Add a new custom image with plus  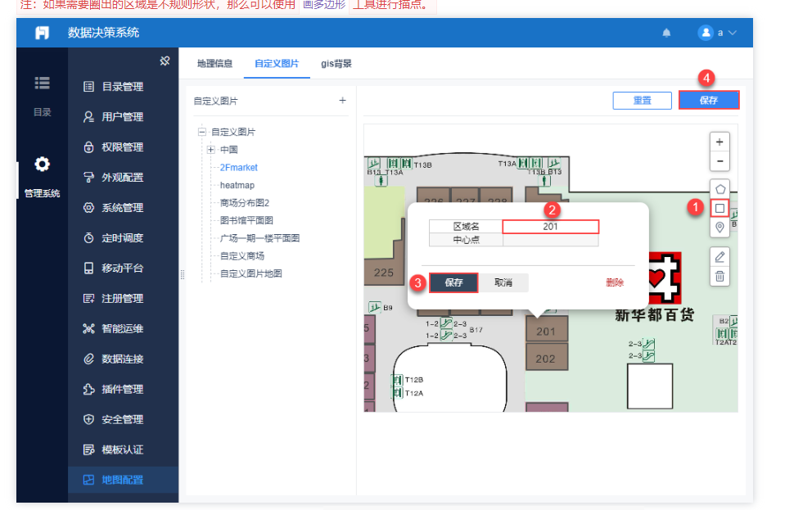(x=342, y=101)
